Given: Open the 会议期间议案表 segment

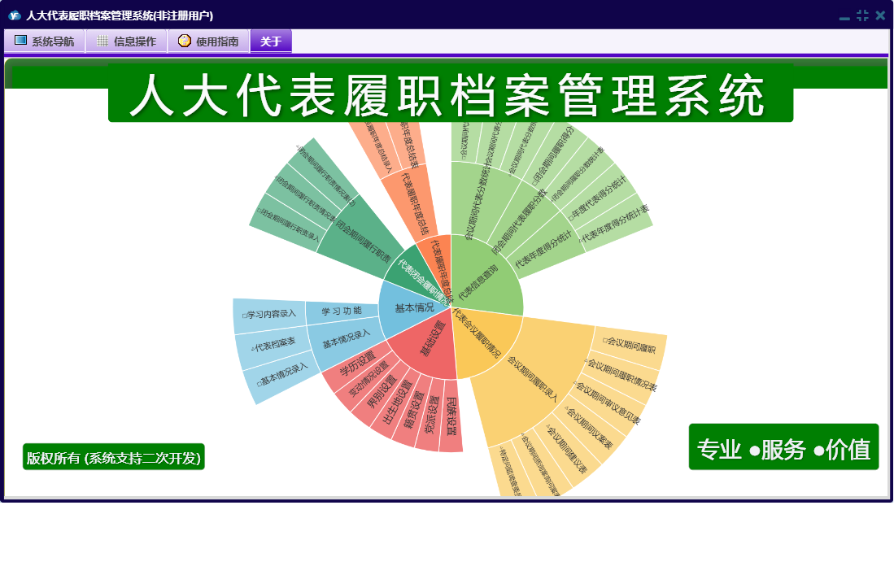Looking at the screenshot, I should [x=590, y=427].
